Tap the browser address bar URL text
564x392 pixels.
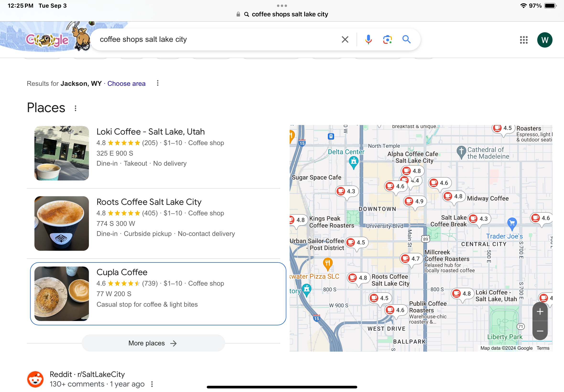click(x=290, y=14)
